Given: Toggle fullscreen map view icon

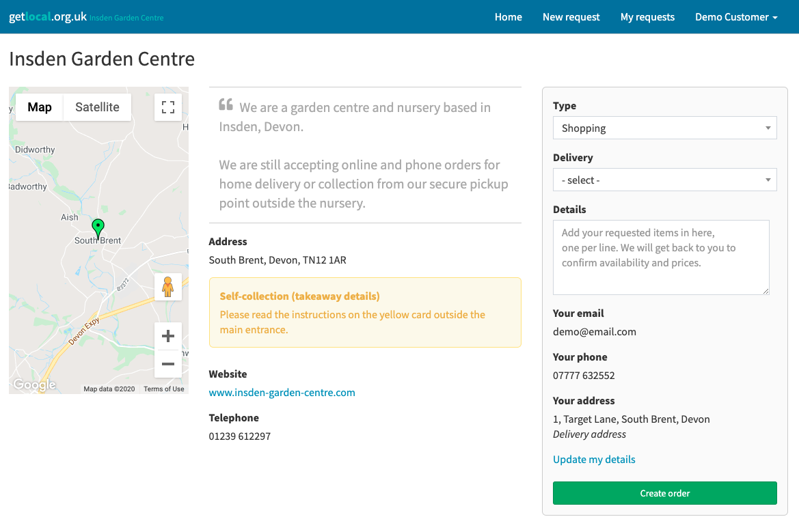Looking at the screenshot, I should click(x=168, y=107).
